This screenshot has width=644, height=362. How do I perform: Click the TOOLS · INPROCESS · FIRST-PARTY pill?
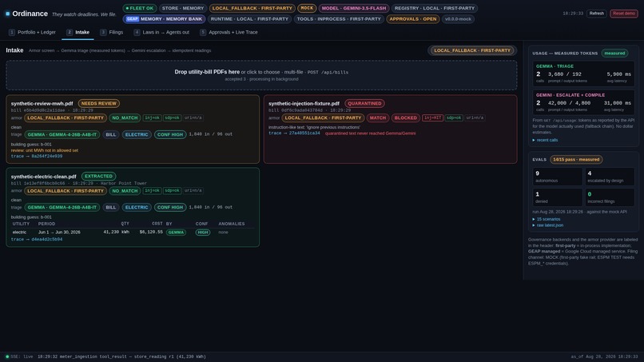tap(339, 19)
